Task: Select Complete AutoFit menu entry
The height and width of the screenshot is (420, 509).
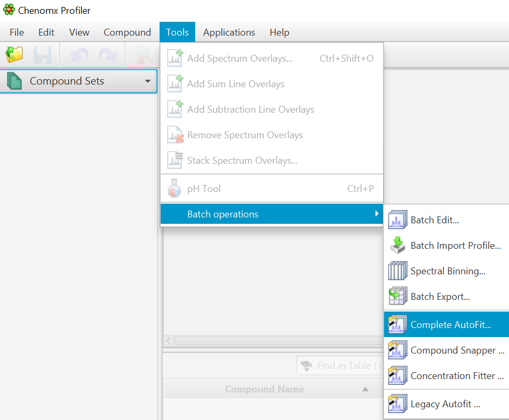Action: [450, 324]
